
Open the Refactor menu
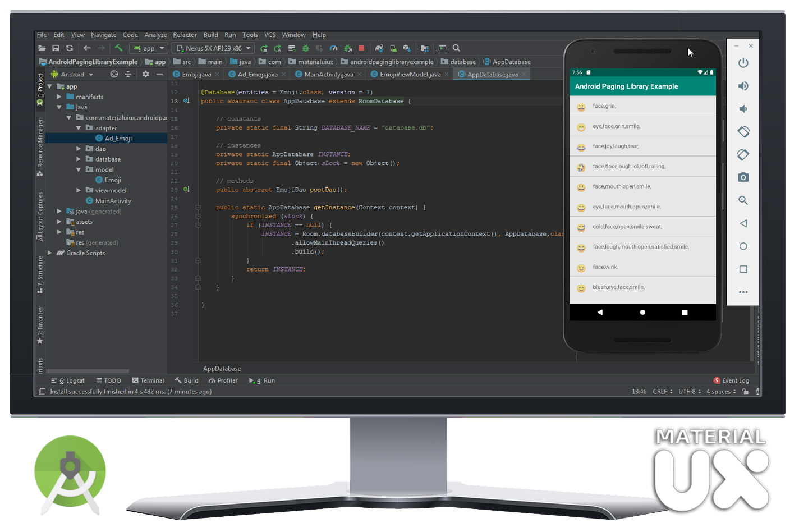pyautogui.click(x=185, y=35)
